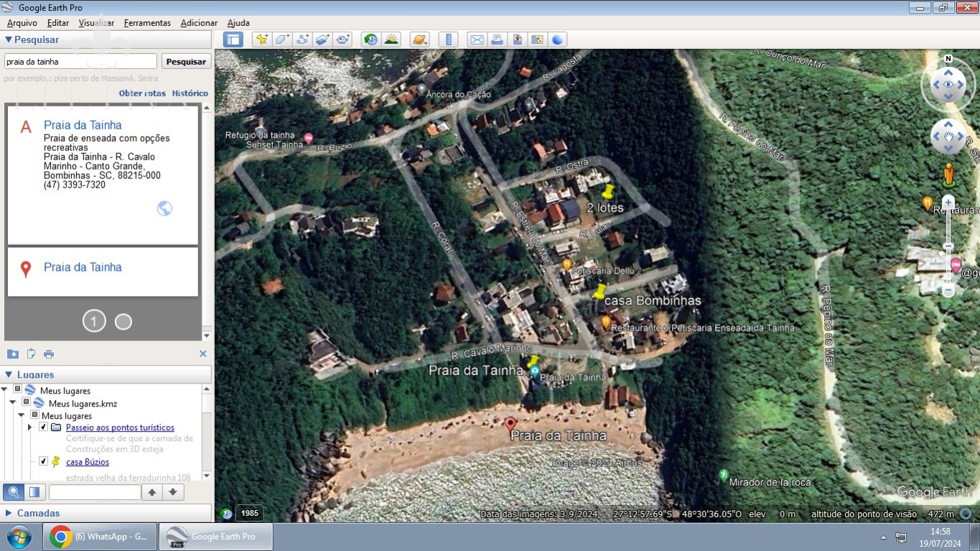
Task: Open the Windows Start button
Action: (19, 537)
